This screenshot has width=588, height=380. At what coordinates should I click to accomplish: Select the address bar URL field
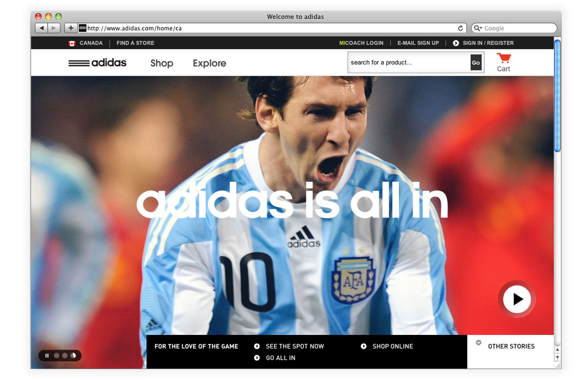[272, 28]
